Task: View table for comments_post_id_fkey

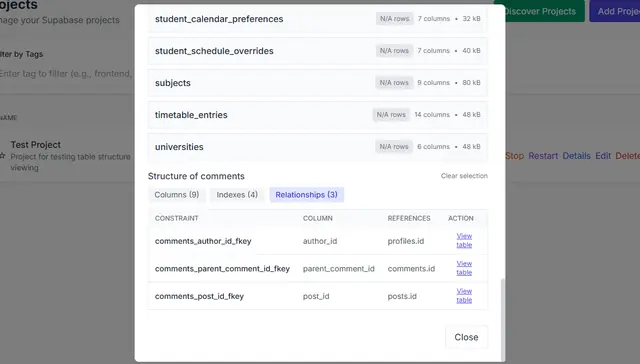Action: (464, 295)
